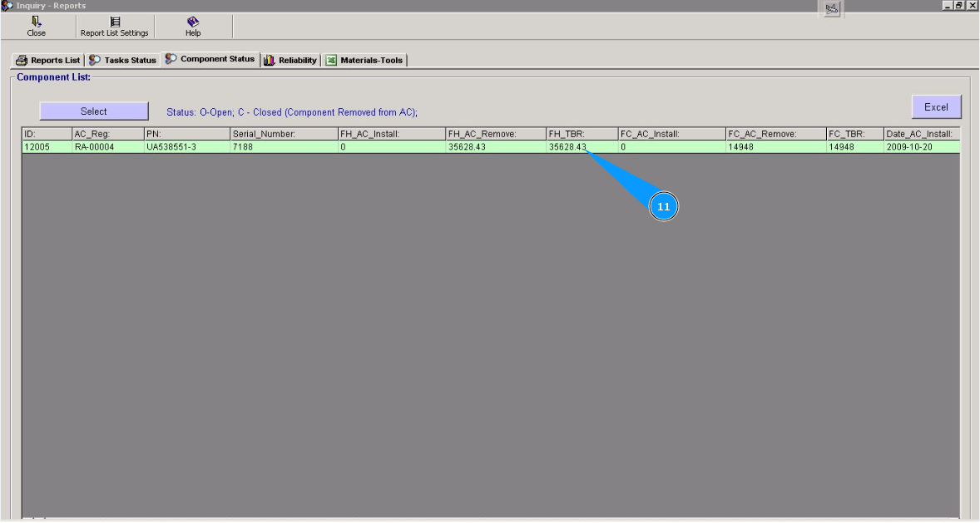Open Report List Settings
The image size is (980, 523).
(114, 27)
